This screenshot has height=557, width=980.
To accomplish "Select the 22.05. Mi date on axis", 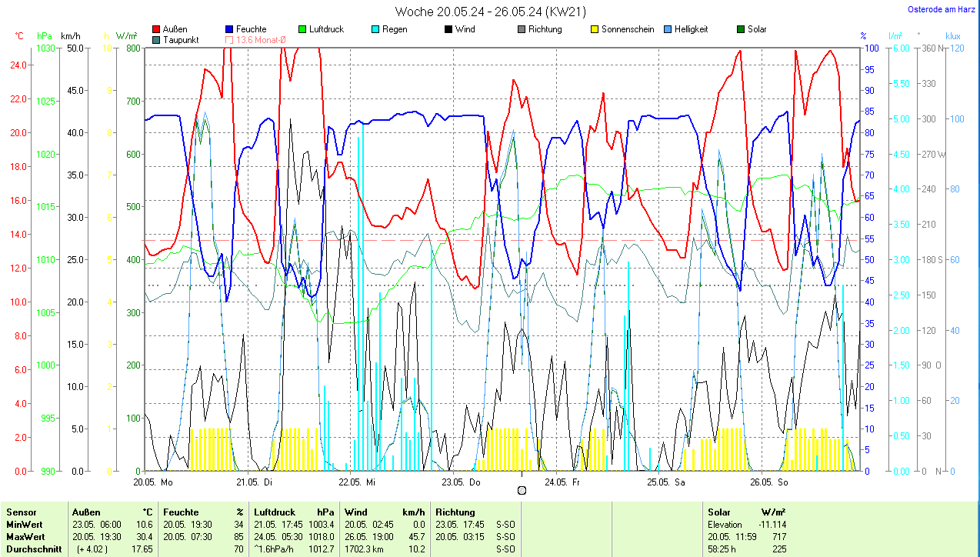I will pyautogui.click(x=357, y=482).
